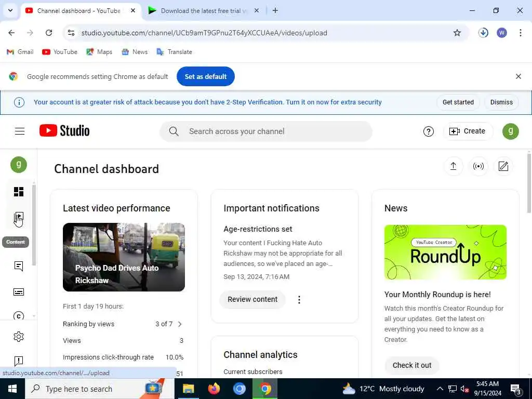Click the YouTube Studio logo
Viewport: 532px width, 399px height.
pos(64,130)
